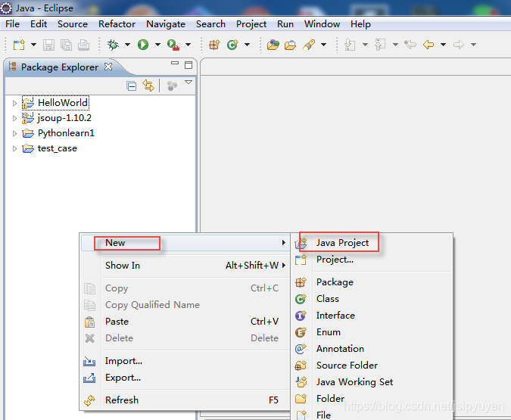The height and width of the screenshot is (420, 511).
Task: Choose Export... from context menu
Action: coord(185,378)
